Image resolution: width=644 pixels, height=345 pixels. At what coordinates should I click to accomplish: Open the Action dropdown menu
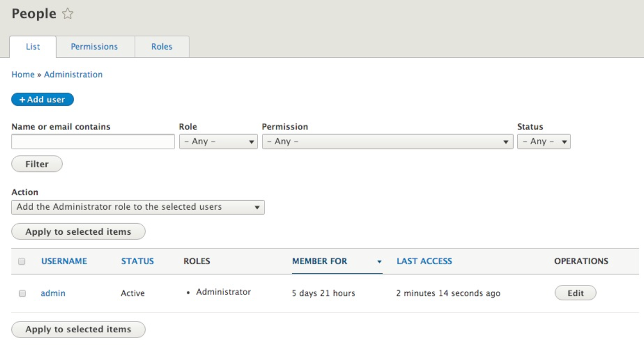point(138,207)
